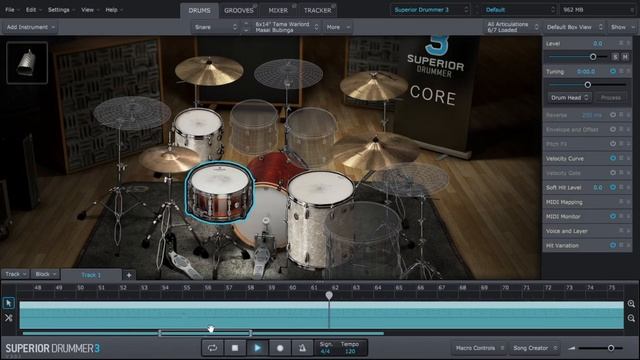Stop playback with the stop button

point(235,348)
